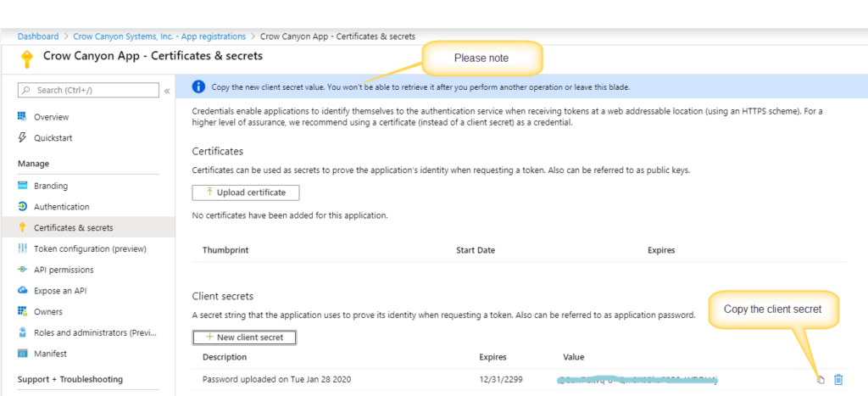Image resolution: width=868 pixels, height=396 pixels.
Task: Open Quickstart in the sidebar
Action: coord(53,138)
